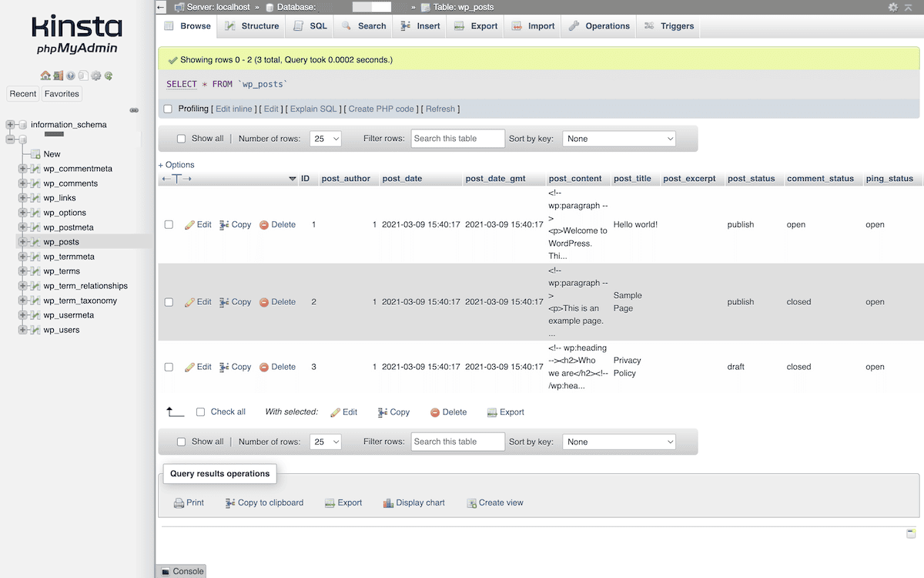The width and height of the screenshot is (924, 578).
Task: Select row checkbox for ID 1
Action: pos(169,225)
